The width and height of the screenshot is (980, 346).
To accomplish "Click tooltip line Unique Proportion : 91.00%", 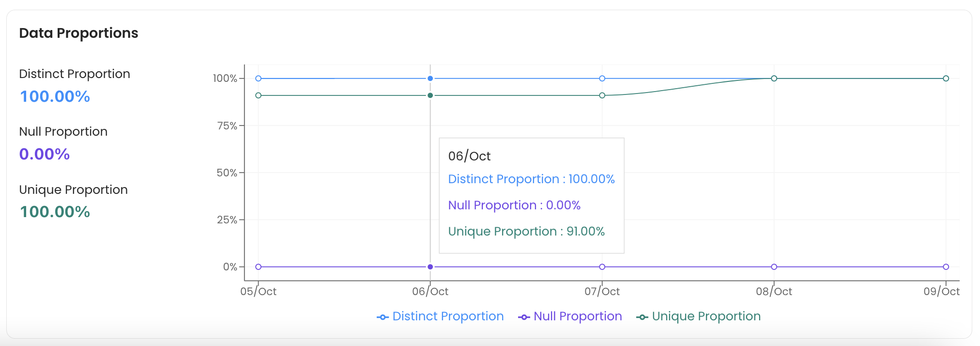I will click(x=526, y=232).
